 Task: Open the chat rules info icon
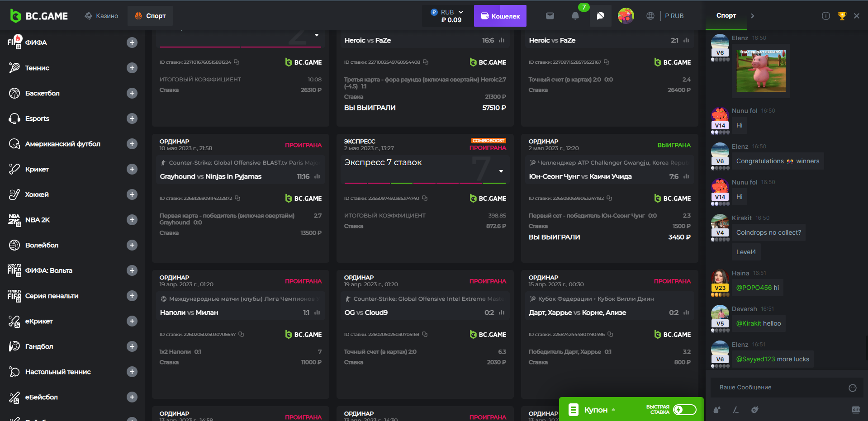coord(826,16)
